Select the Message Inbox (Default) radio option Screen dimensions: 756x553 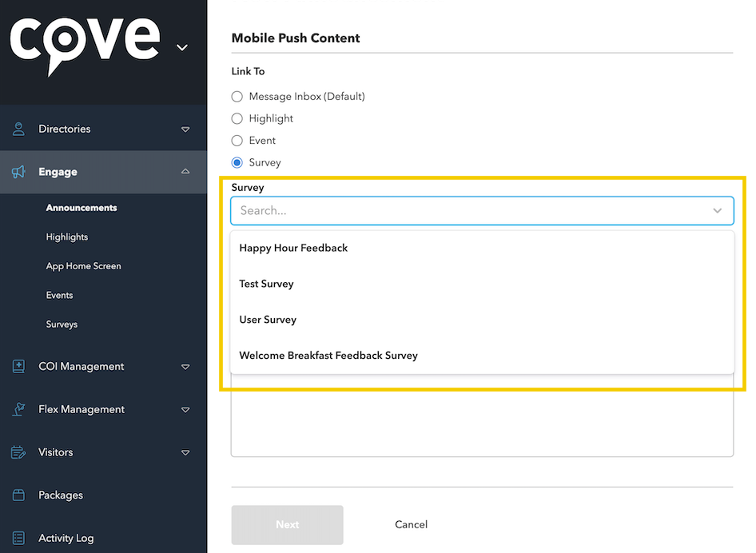237,97
